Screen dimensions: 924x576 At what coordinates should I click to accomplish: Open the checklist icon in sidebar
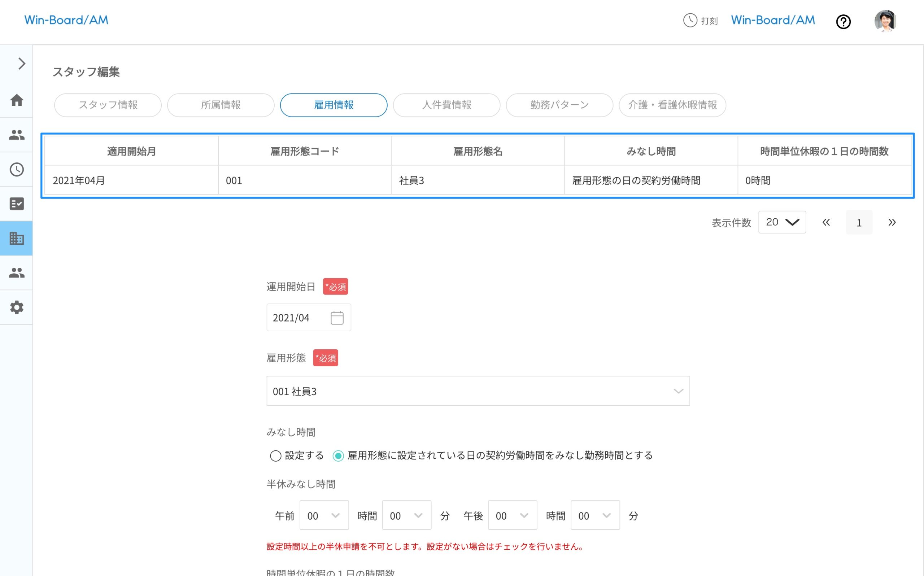[16, 204]
